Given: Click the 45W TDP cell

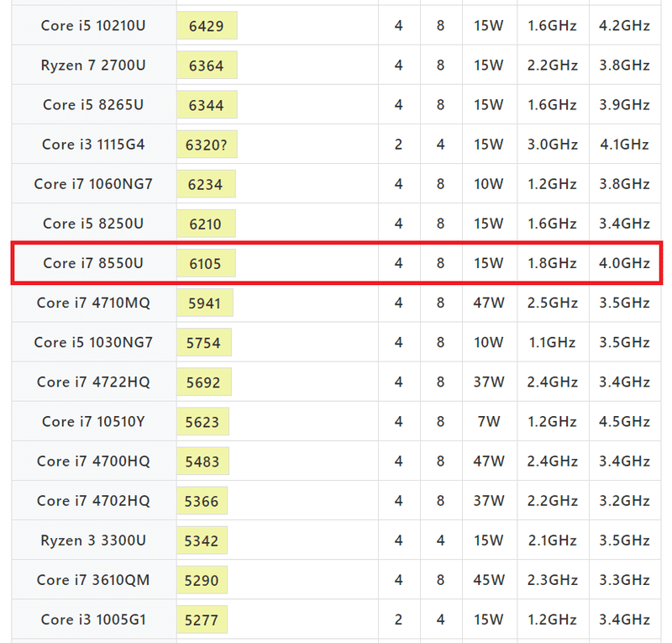Looking at the screenshot, I should 489,580.
